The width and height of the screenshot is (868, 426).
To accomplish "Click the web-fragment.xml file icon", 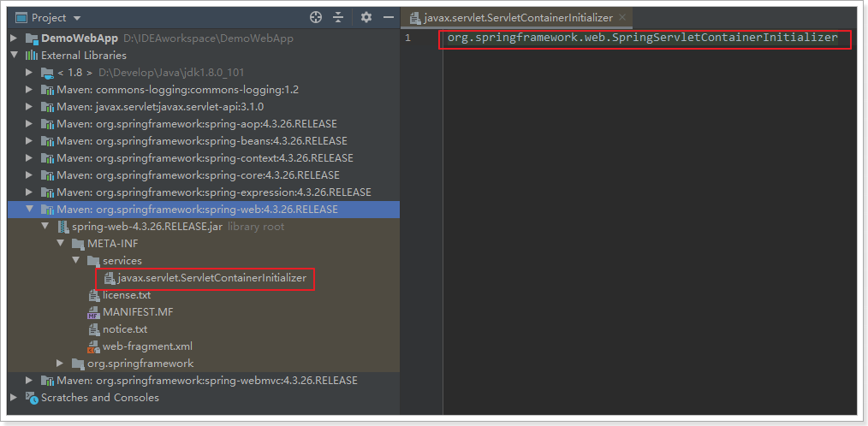I will [93, 347].
